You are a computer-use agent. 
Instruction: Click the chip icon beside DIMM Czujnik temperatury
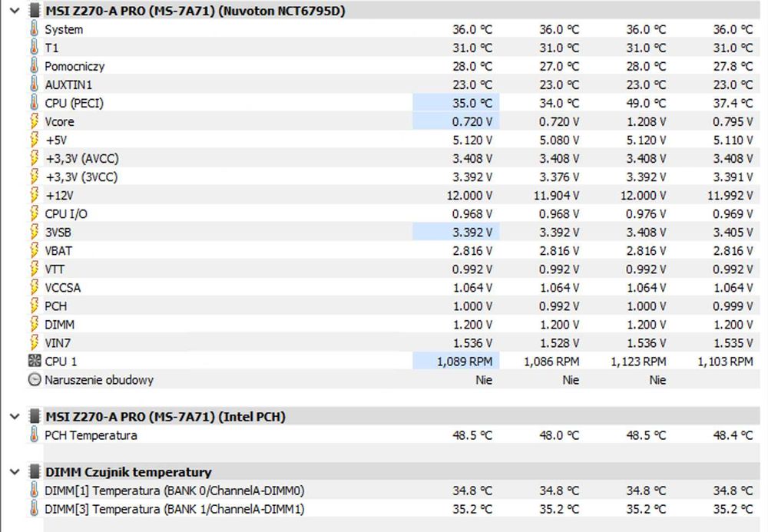(x=34, y=471)
